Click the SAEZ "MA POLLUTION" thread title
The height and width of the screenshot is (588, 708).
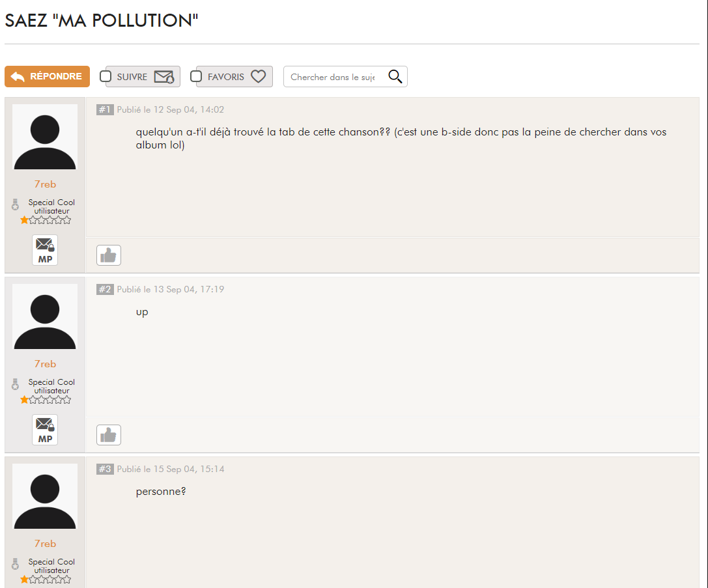point(102,21)
